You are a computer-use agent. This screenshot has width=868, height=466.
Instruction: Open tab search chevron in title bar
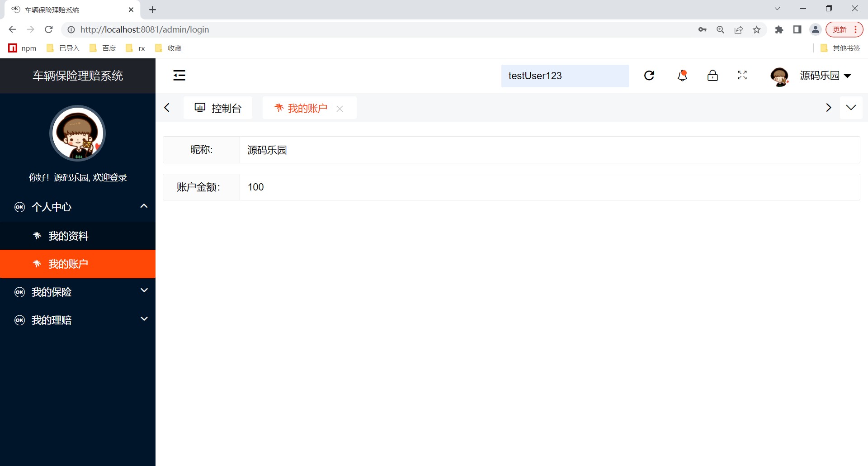[x=777, y=9]
